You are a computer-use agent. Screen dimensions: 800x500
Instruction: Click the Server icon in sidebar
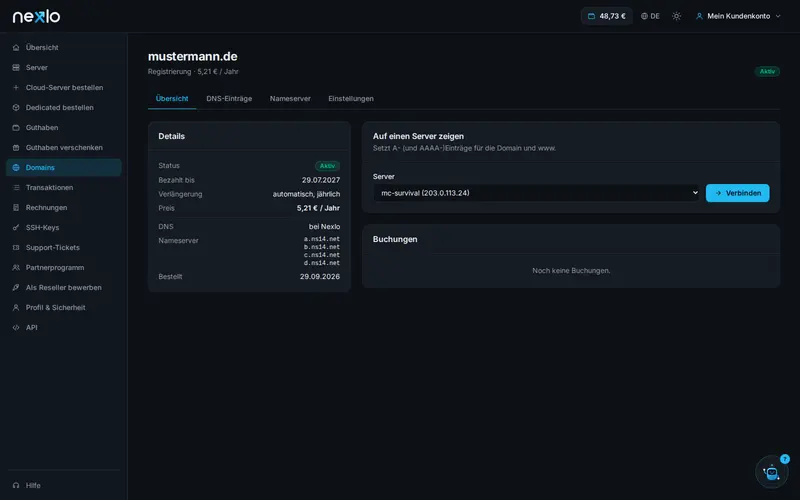coord(16,67)
